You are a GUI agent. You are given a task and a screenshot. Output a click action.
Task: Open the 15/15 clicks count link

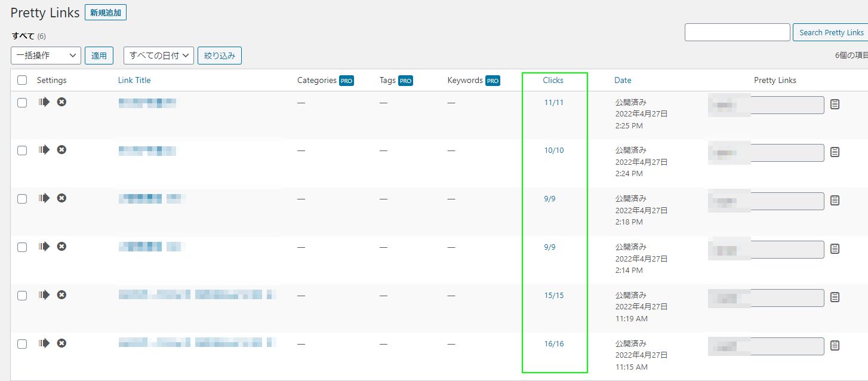[x=554, y=295]
